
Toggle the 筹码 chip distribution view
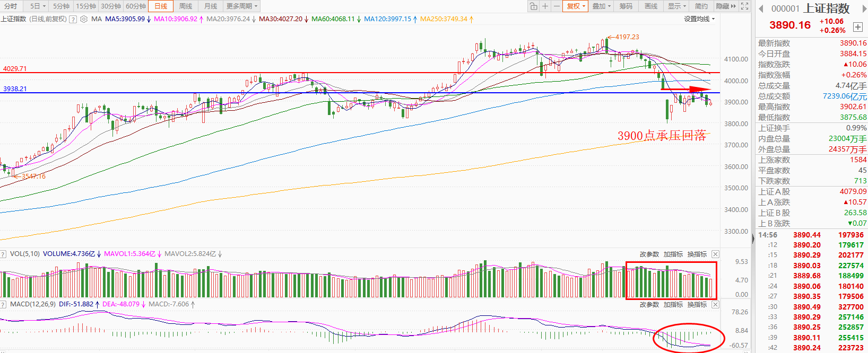tap(626, 6)
